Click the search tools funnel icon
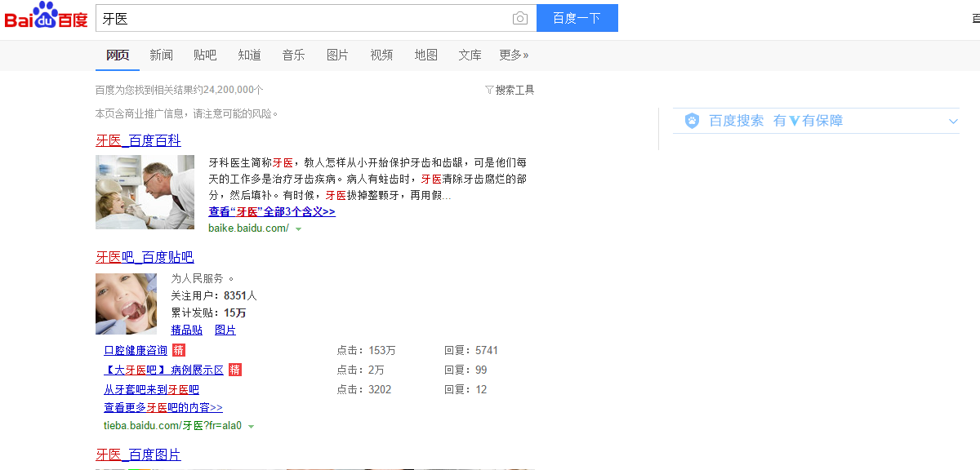The image size is (980, 470). pos(489,90)
